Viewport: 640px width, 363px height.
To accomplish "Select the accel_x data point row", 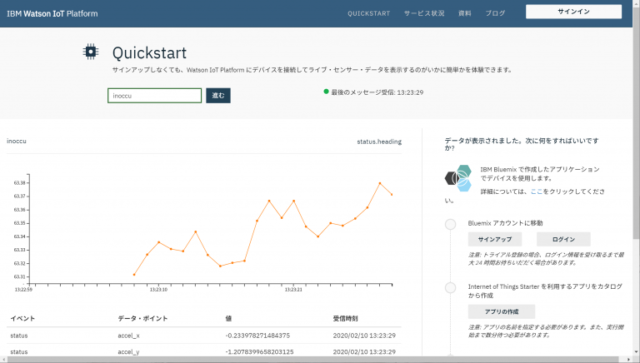I will coord(204,335).
